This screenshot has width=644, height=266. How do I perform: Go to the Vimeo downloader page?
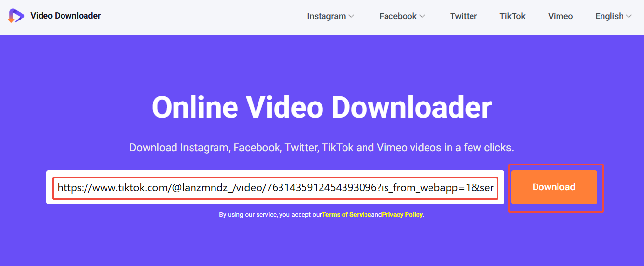560,16
